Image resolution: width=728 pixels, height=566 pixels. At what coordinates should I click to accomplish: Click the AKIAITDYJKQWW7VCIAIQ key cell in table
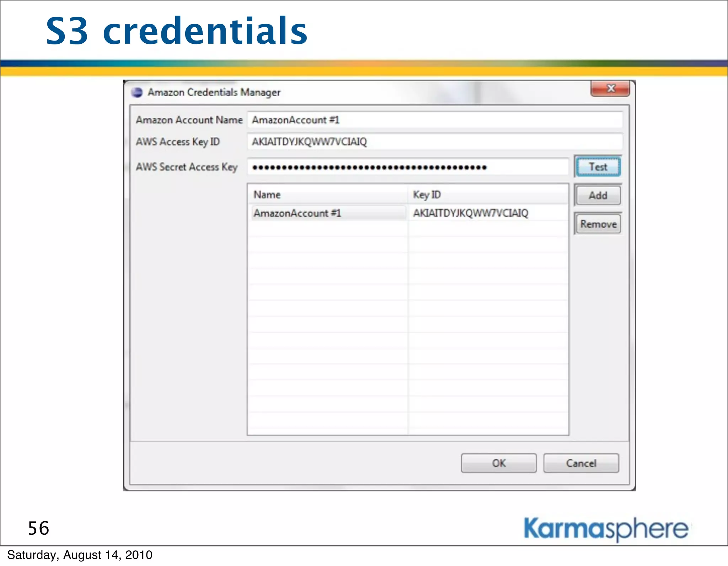tap(471, 213)
